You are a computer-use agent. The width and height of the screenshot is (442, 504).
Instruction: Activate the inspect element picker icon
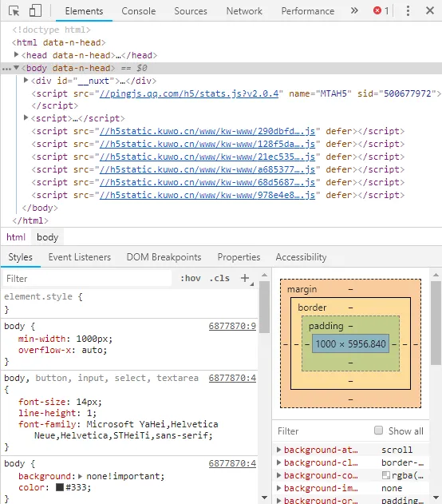(x=14, y=11)
